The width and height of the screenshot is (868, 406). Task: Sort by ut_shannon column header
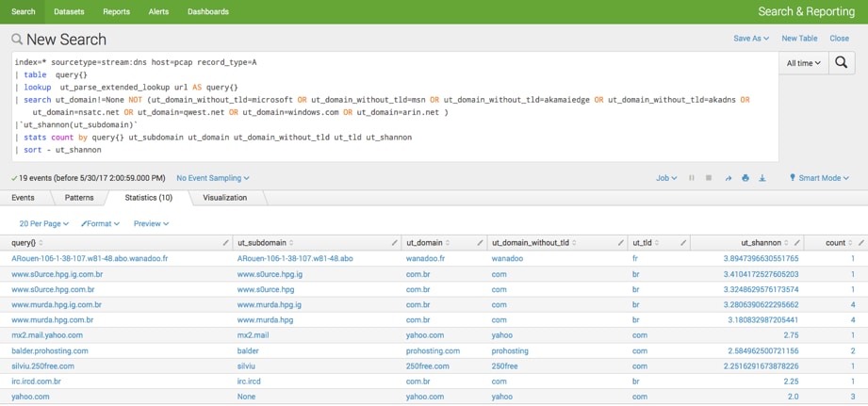pyautogui.click(x=764, y=243)
